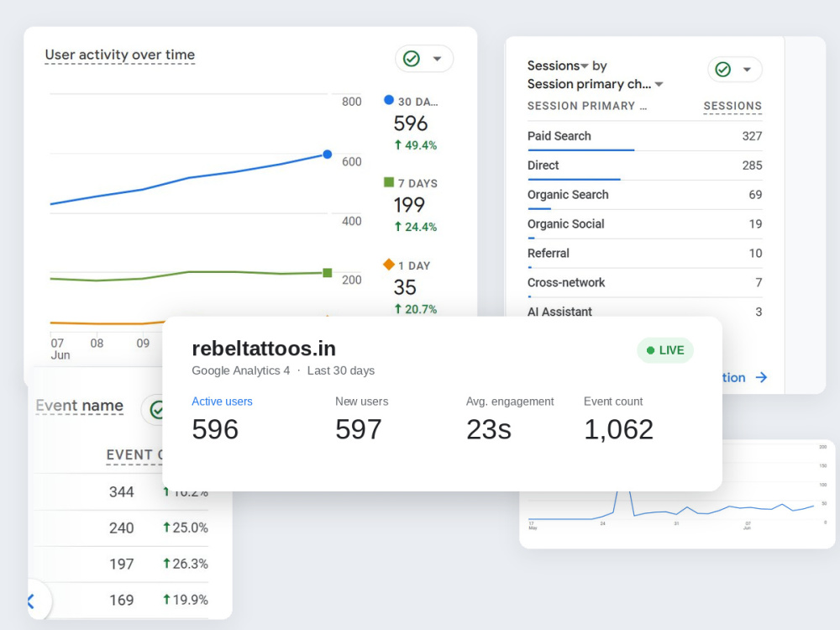Image resolution: width=840 pixels, height=630 pixels.
Task: Click the right arrow link in Sessions card
Action: point(761,378)
